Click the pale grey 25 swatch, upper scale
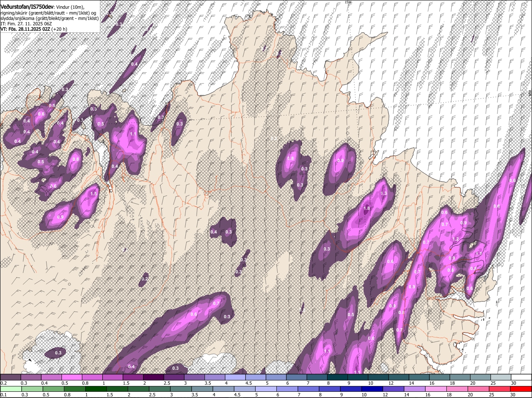The height and width of the screenshot is (398, 532). [x=501, y=377]
